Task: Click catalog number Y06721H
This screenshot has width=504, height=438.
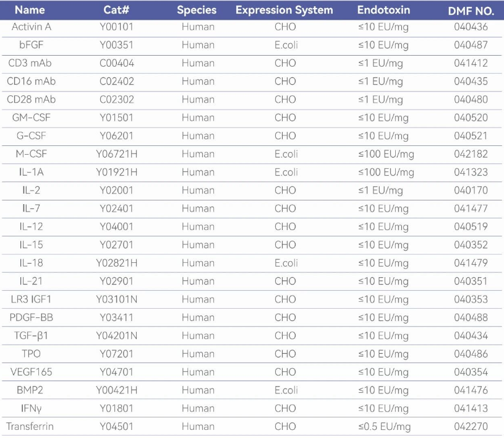Action: 116,154
